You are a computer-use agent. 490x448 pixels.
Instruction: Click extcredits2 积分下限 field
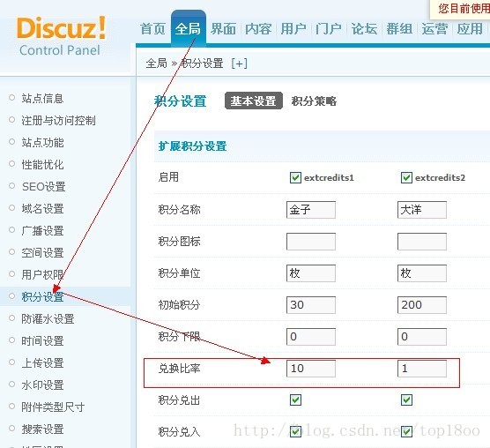(422, 337)
